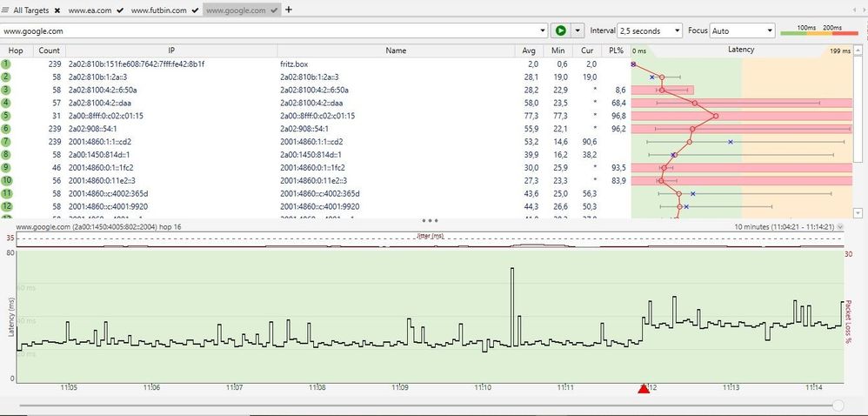This screenshot has height=416, width=868.
Task: Click the checkmark icon on www.google.com tab
Action: 274,10
